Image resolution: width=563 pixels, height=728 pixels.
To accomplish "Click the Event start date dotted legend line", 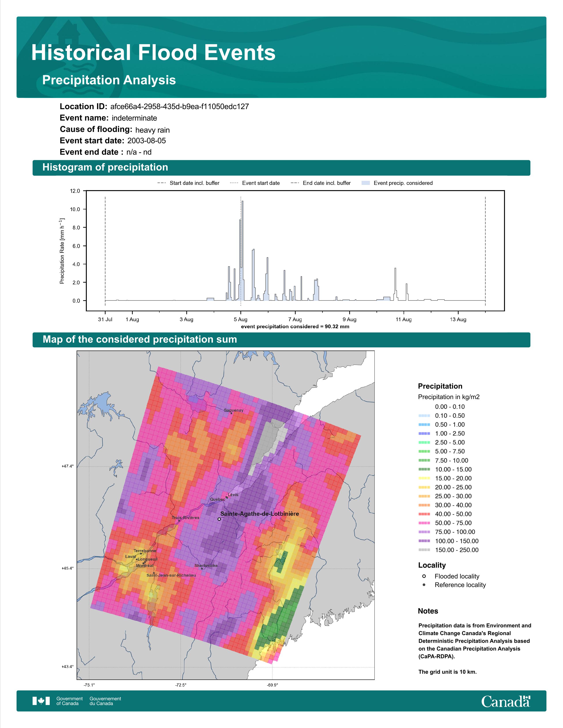I will (x=234, y=183).
